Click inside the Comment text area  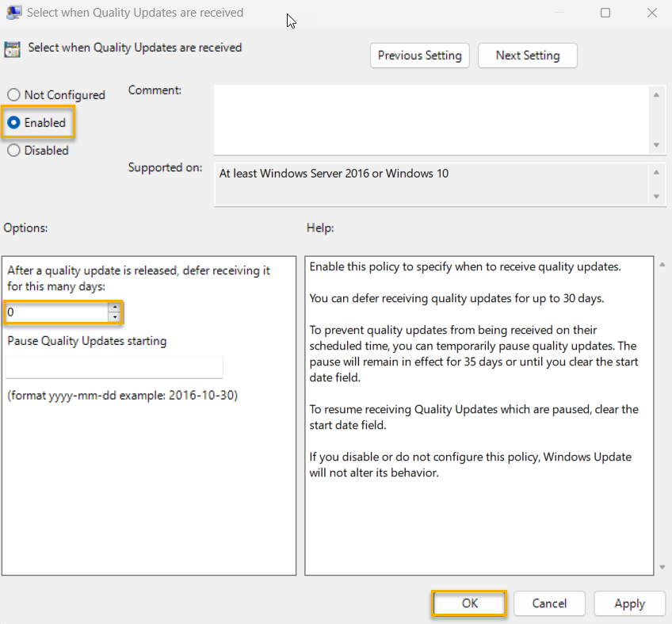432,119
